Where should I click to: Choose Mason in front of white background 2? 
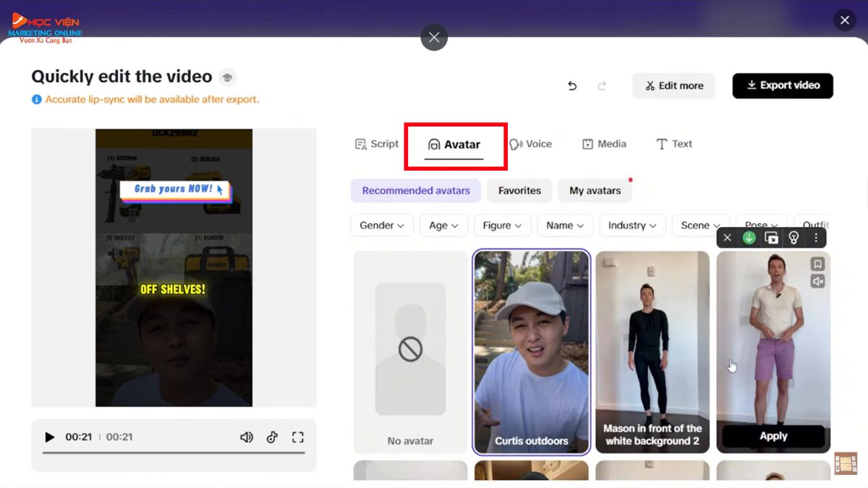coord(652,352)
